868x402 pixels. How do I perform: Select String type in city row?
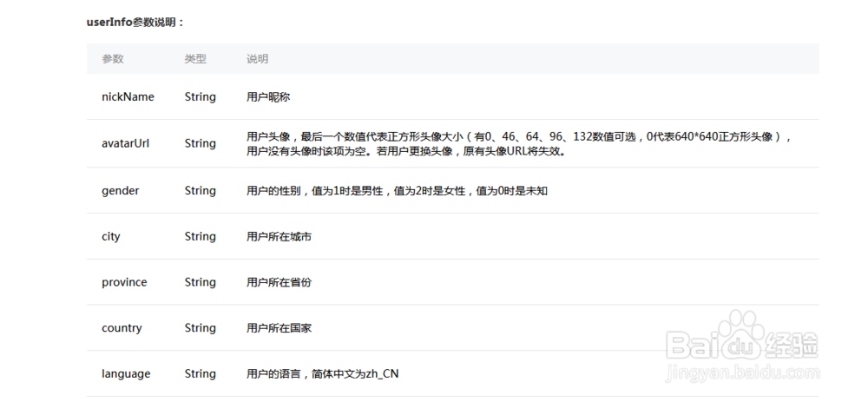[200, 236]
